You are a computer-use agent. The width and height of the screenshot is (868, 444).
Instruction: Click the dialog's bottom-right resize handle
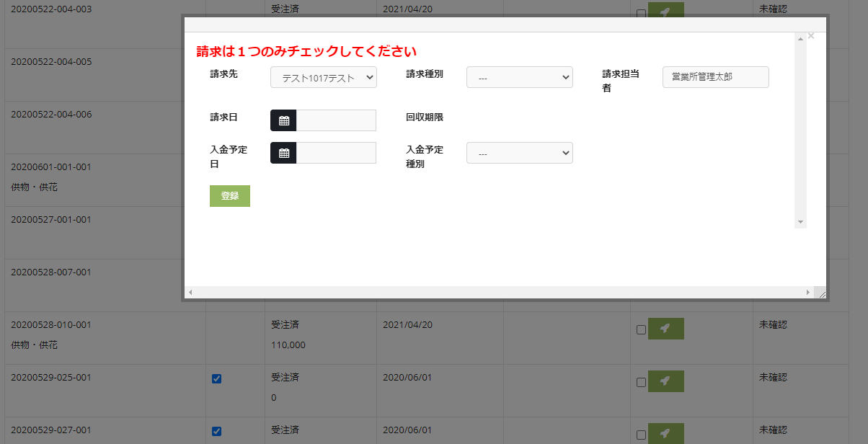point(821,293)
